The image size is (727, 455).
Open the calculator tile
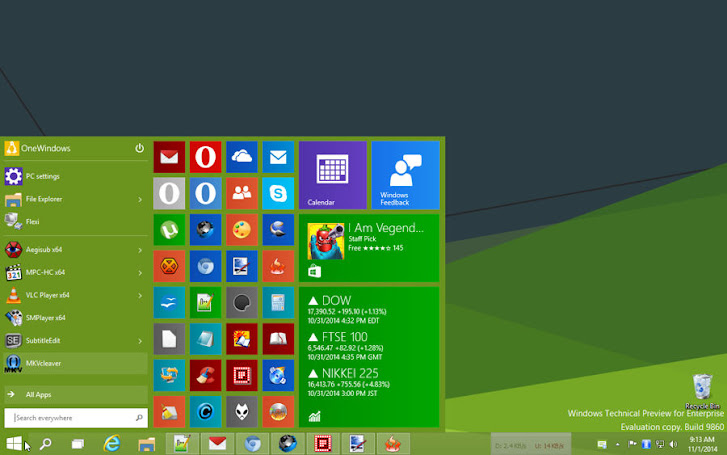278,302
